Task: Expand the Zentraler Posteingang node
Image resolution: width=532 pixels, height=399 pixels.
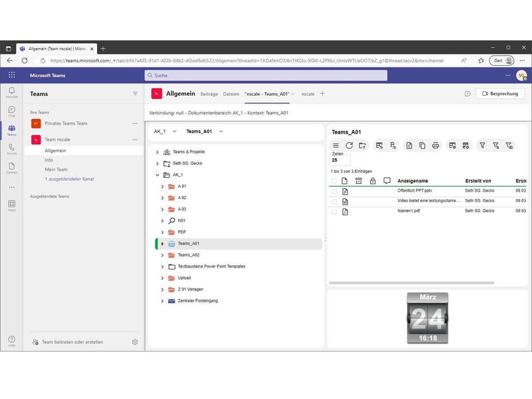Action: click(162, 301)
